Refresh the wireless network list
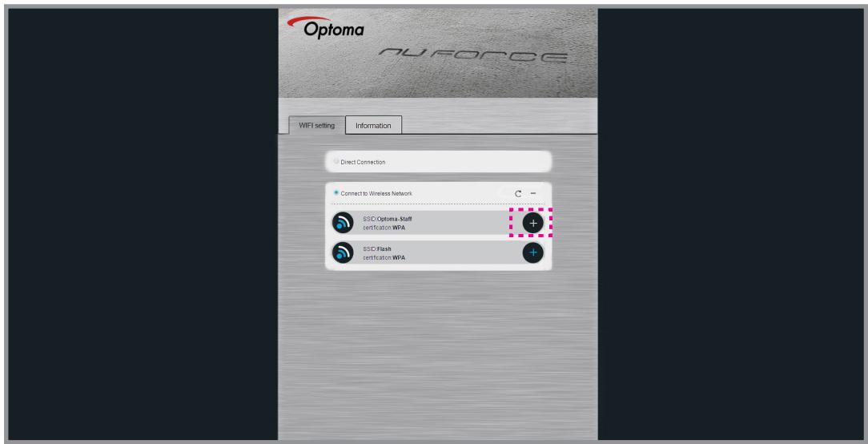This screenshot has height=444, width=868. tap(518, 193)
